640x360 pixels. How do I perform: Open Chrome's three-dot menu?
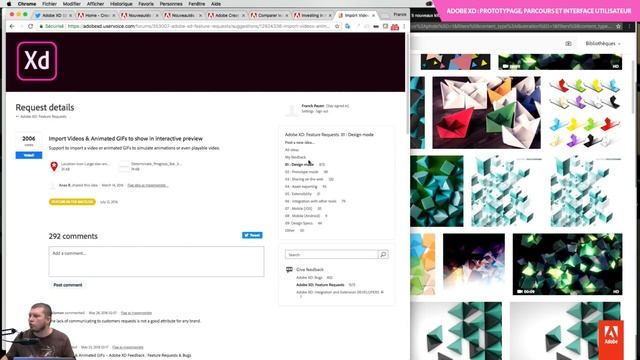404,26
